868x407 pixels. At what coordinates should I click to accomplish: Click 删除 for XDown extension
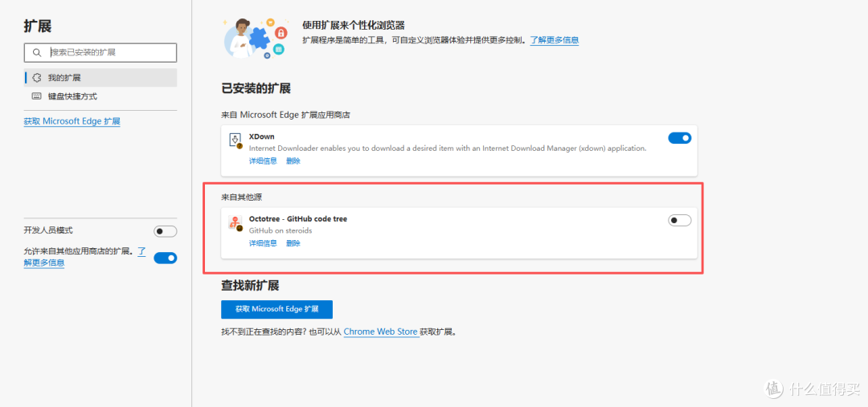tap(293, 161)
